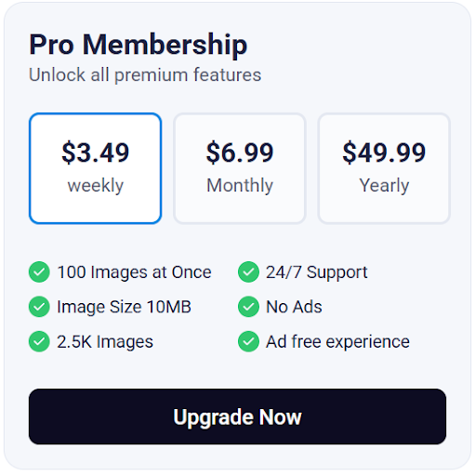Choose the $6.99 Monthly plan option
475x476 pixels.
click(240, 168)
